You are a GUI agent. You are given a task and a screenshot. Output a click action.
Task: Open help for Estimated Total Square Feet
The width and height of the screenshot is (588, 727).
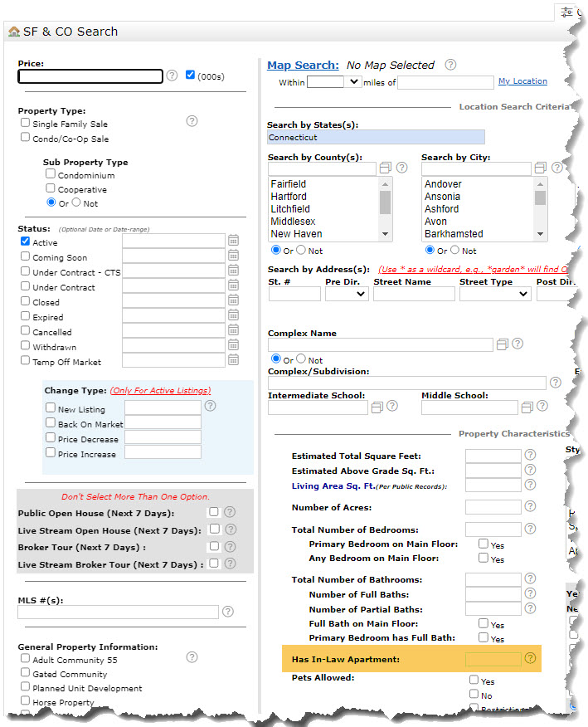[530, 455]
